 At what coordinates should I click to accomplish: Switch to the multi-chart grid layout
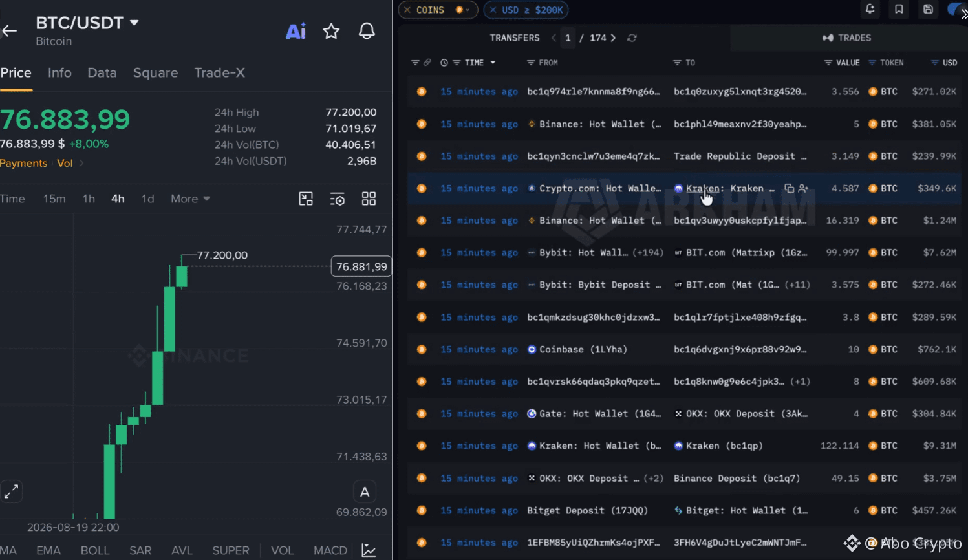[369, 199]
